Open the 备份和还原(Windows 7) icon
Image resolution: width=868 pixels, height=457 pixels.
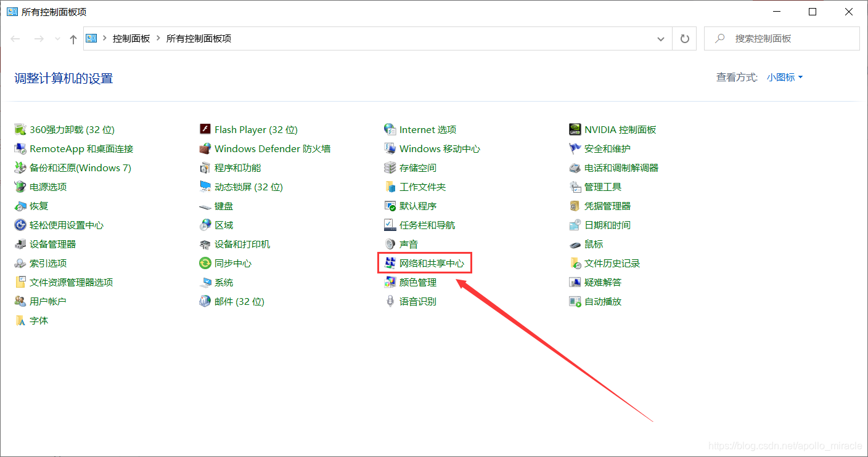click(x=20, y=168)
